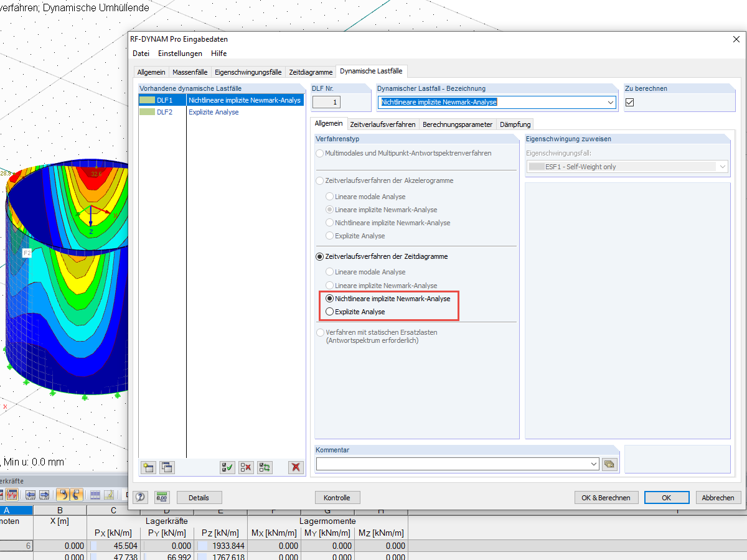
Task: Click the table edit pencil icon in toolbar
Action: click(109, 495)
